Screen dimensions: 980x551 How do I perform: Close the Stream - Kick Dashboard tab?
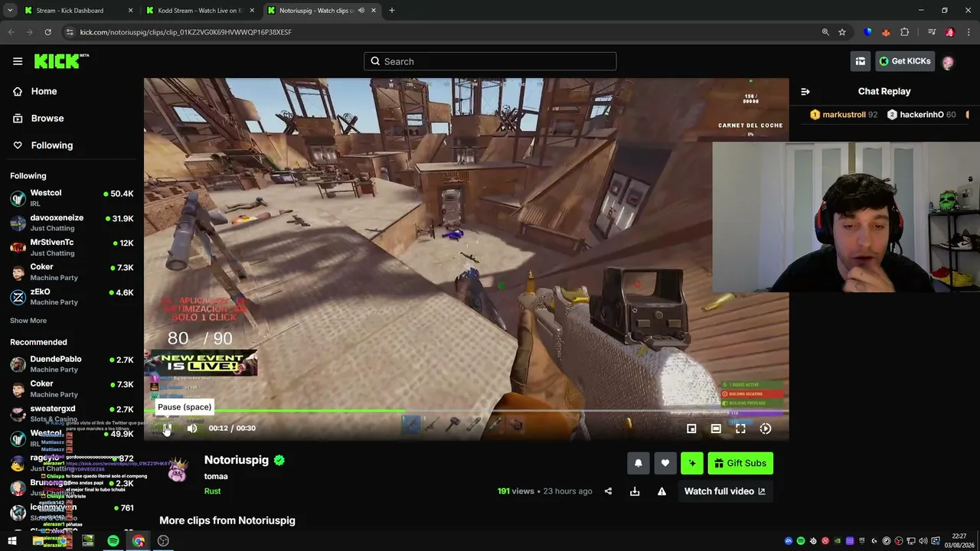pos(130,11)
